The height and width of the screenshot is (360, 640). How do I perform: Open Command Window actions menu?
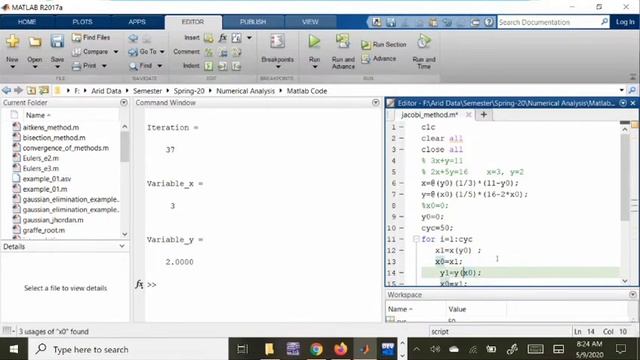(376, 102)
